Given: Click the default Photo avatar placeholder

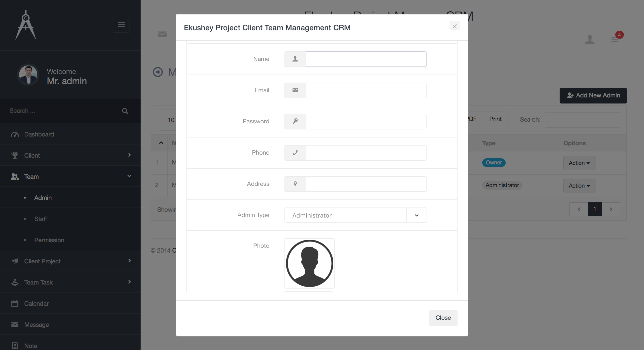Looking at the screenshot, I should [309, 263].
